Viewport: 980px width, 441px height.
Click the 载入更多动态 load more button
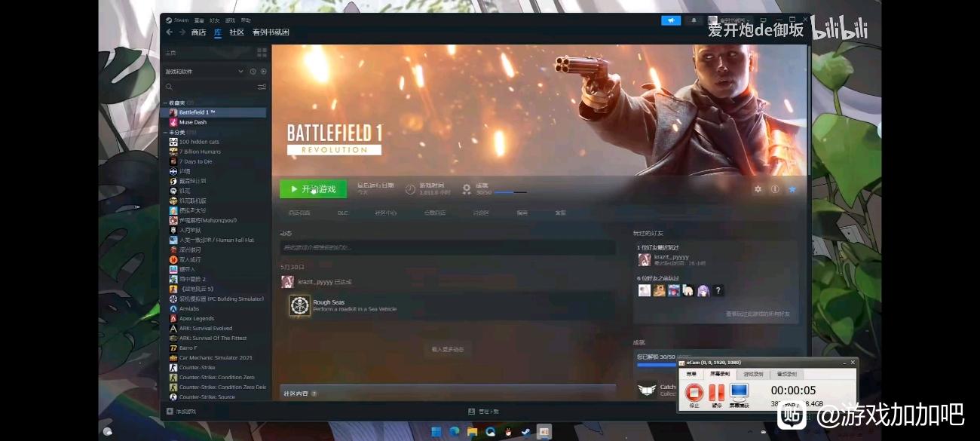(x=448, y=349)
